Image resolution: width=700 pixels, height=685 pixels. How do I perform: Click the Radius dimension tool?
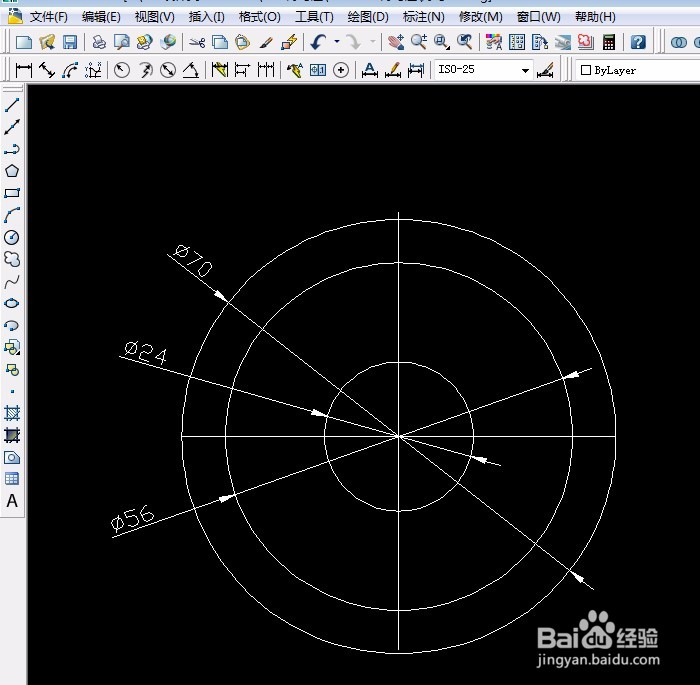(x=122, y=70)
